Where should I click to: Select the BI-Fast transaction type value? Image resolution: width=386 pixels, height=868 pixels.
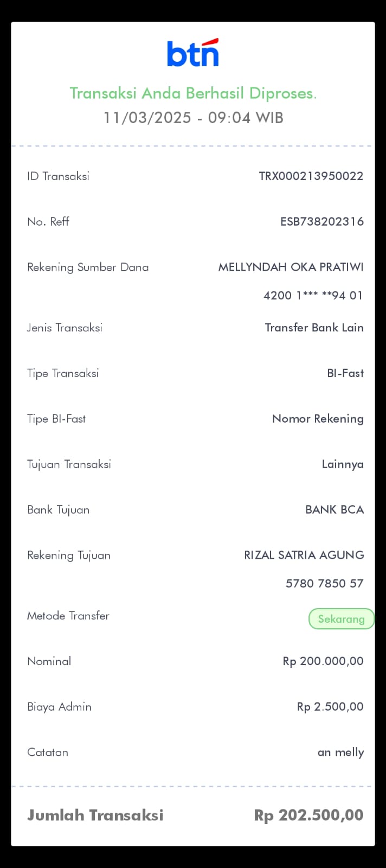(x=345, y=373)
